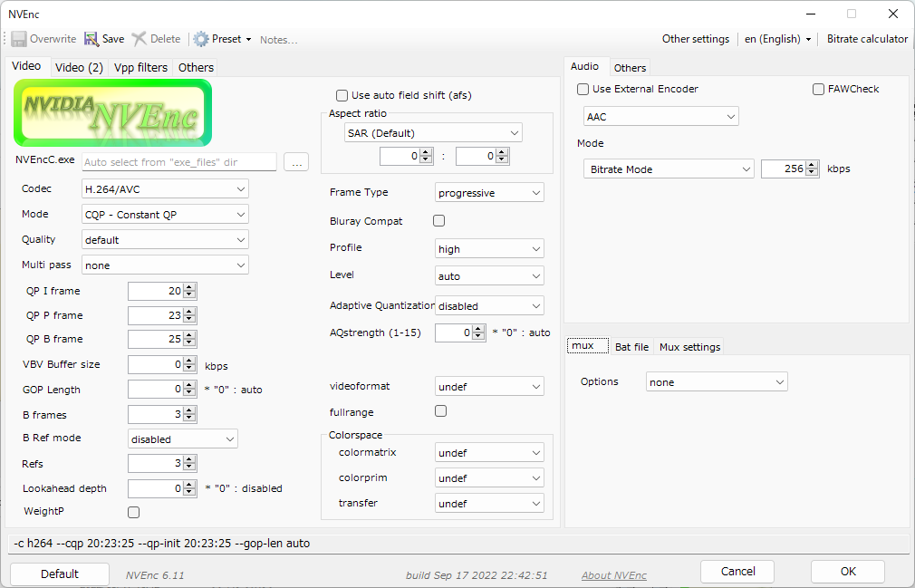Open the Preset gear menu
This screenshot has width=915, height=588.
(222, 39)
